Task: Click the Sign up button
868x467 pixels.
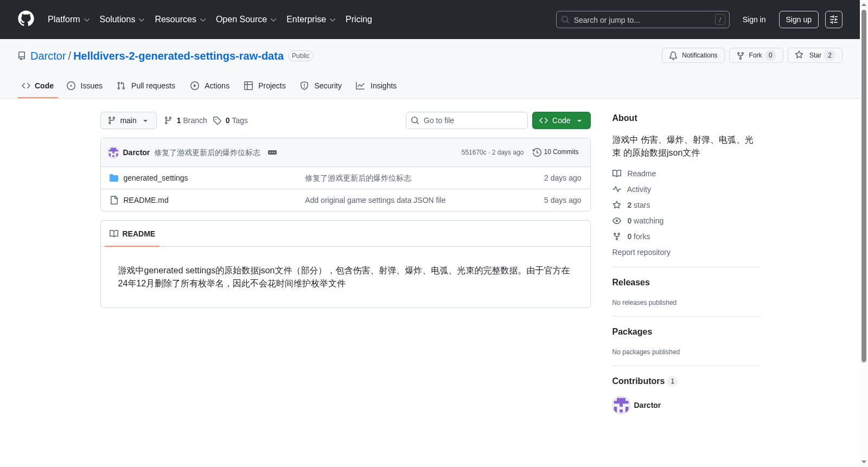Action: point(799,20)
